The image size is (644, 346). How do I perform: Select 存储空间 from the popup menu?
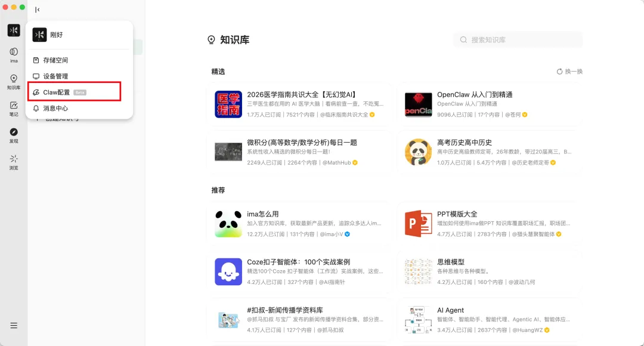point(79,60)
